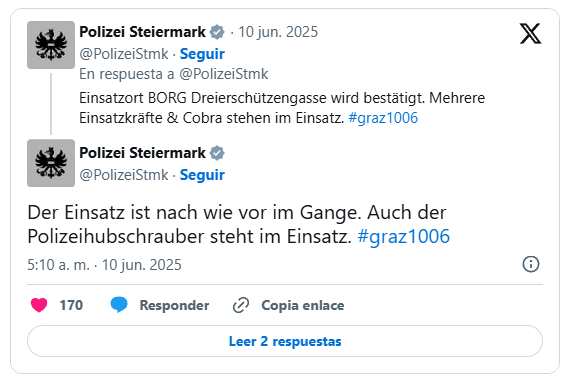This screenshot has width=570, height=383.
Task: Click the Copia enlace label
Action: click(302, 305)
